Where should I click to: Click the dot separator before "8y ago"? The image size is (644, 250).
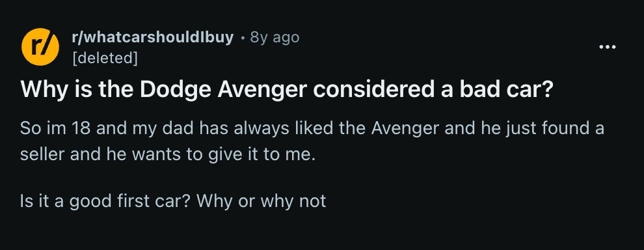[x=243, y=38]
